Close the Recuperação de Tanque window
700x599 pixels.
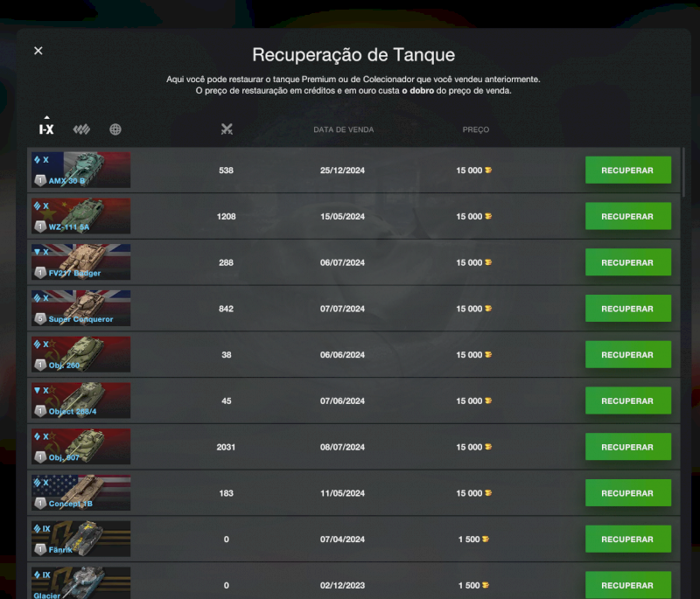point(38,51)
